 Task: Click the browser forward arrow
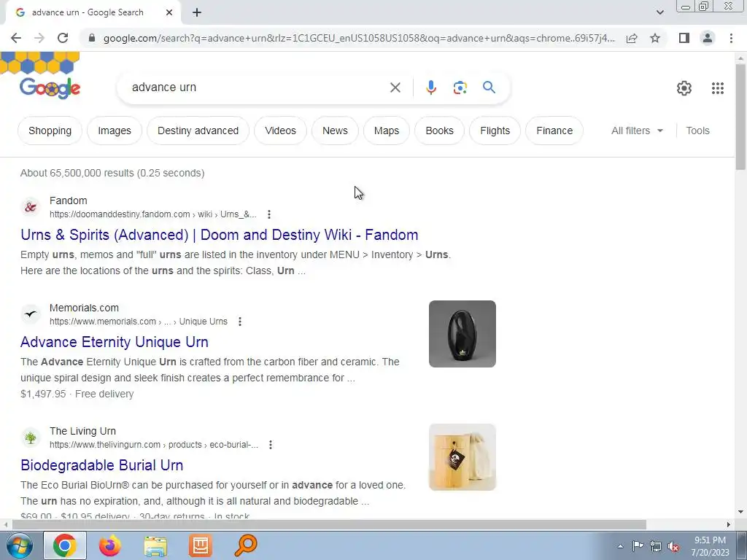39,38
